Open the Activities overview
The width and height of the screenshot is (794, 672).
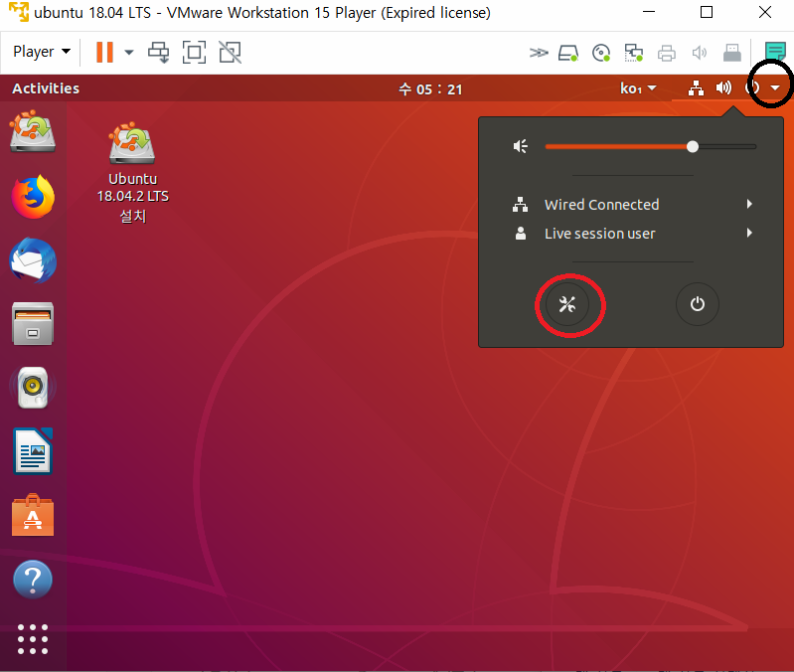pyautogui.click(x=46, y=88)
